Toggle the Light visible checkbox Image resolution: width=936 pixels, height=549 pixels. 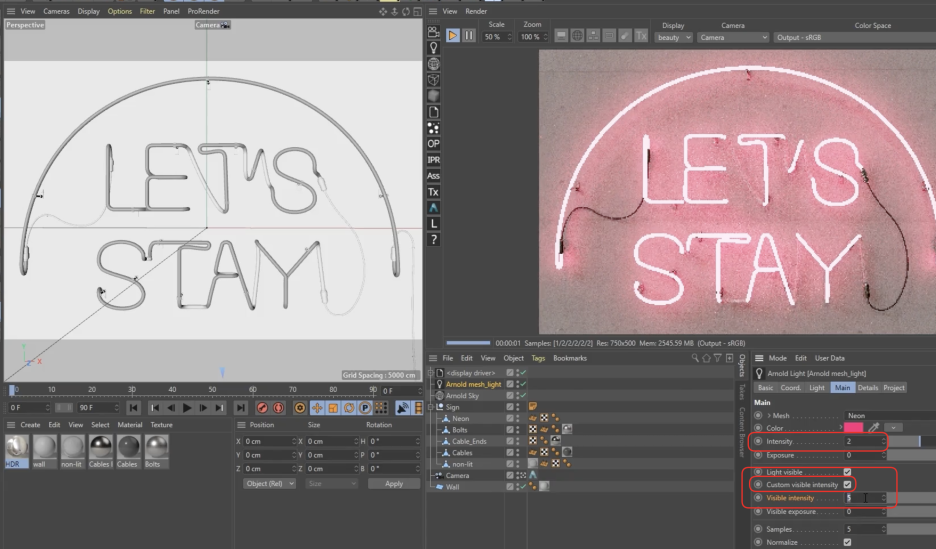pos(847,472)
